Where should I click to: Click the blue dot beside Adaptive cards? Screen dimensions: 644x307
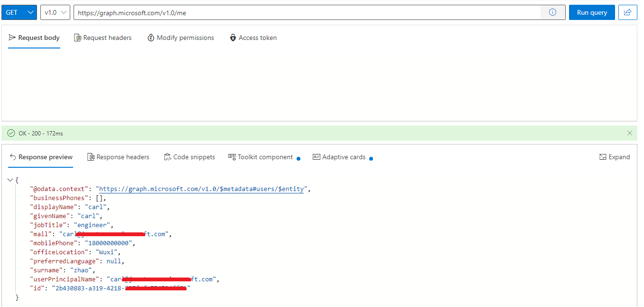371,159
